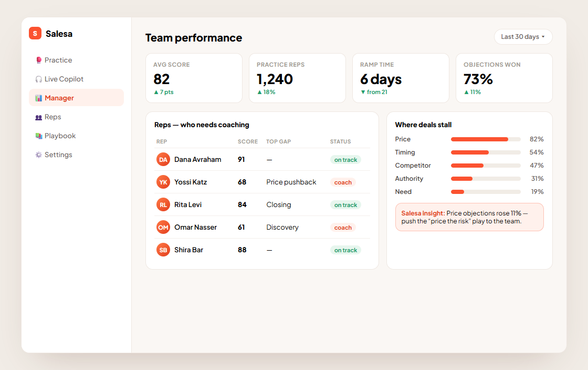Click the REP column header
588x370 pixels.
[x=162, y=141]
